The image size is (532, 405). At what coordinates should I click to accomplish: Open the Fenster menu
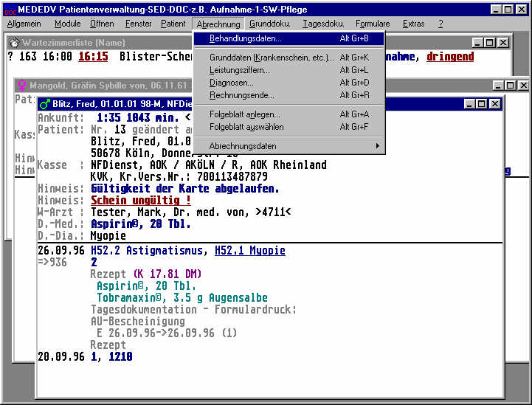coord(139,24)
